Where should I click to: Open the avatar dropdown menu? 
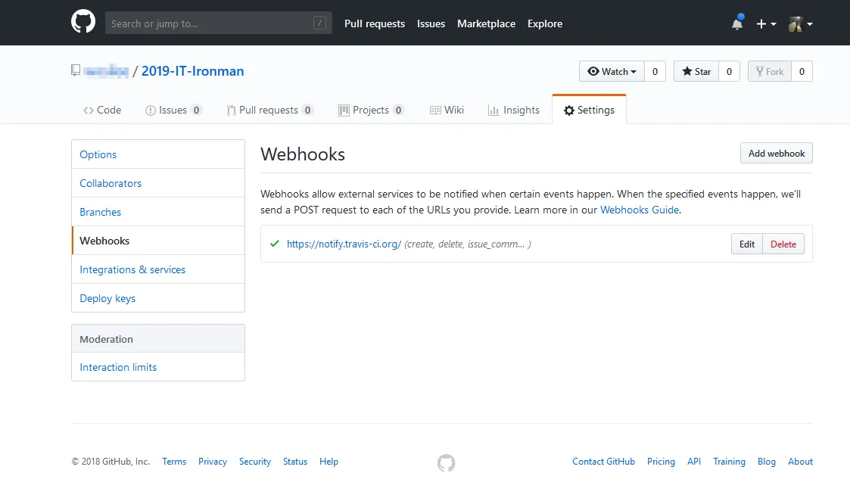[799, 23]
